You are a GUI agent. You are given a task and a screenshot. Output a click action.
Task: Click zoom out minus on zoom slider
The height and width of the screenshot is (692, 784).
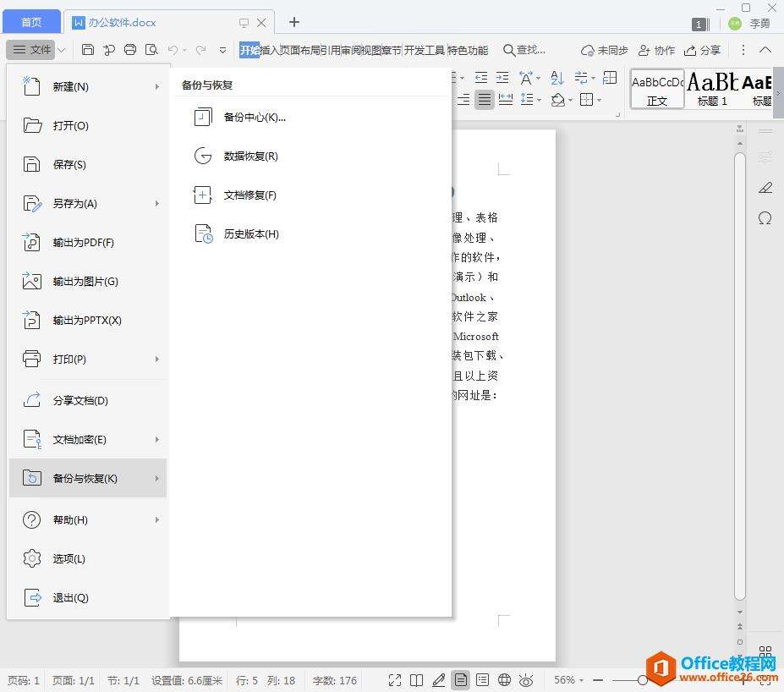[598, 680]
